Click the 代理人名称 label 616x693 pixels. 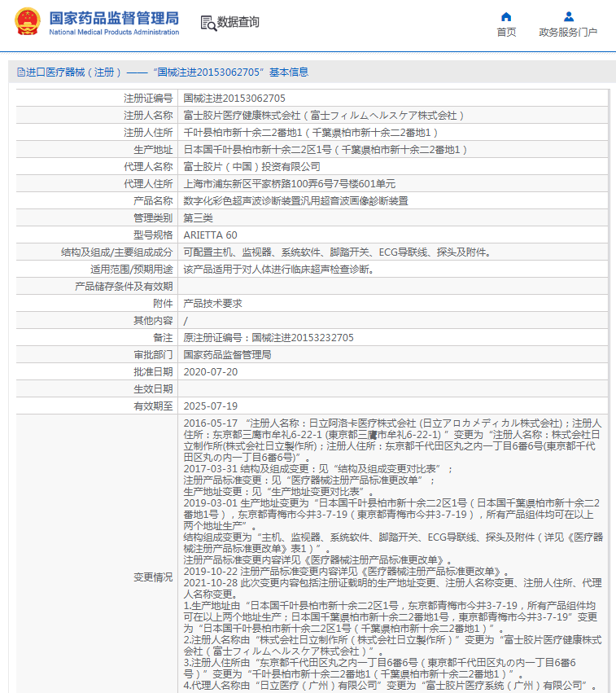[x=148, y=167]
